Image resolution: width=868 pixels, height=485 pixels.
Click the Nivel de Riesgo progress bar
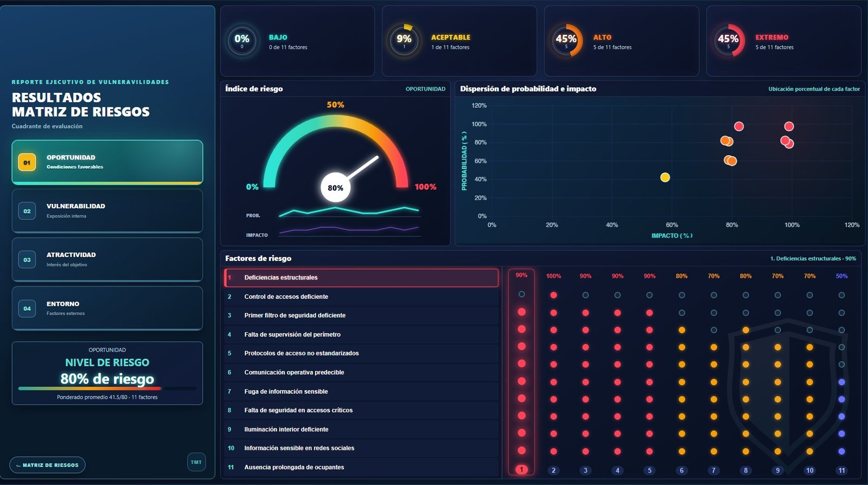pos(107,388)
